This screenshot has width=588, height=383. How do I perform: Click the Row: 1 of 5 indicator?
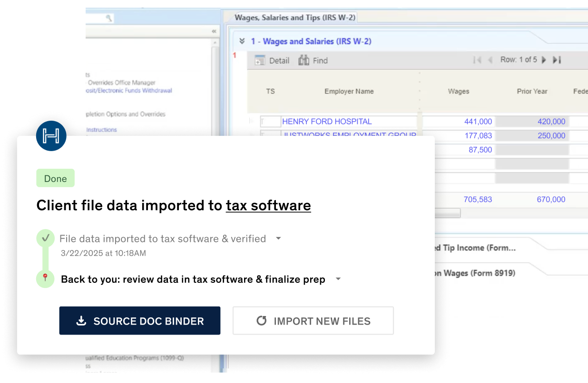tap(519, 60)
